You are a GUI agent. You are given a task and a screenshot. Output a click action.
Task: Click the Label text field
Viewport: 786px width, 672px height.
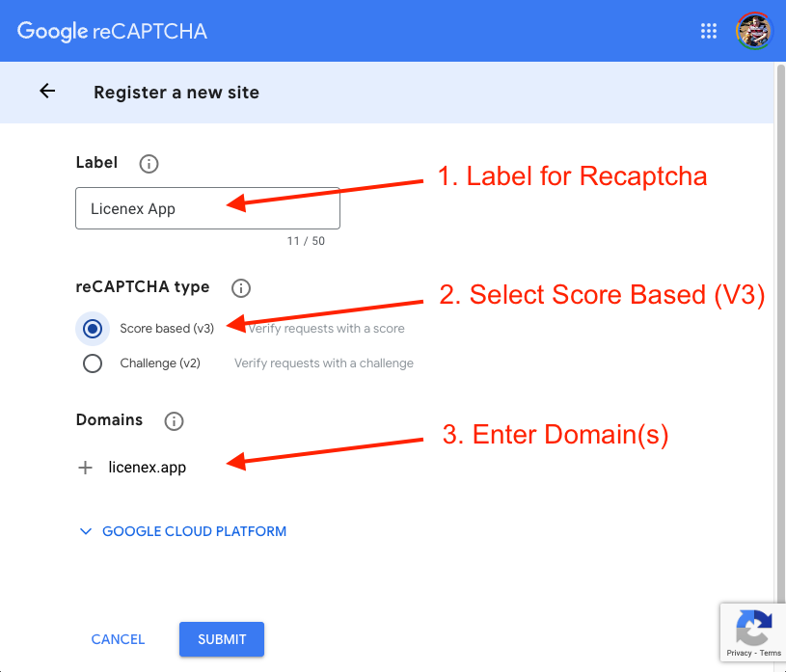coord(207,208)
